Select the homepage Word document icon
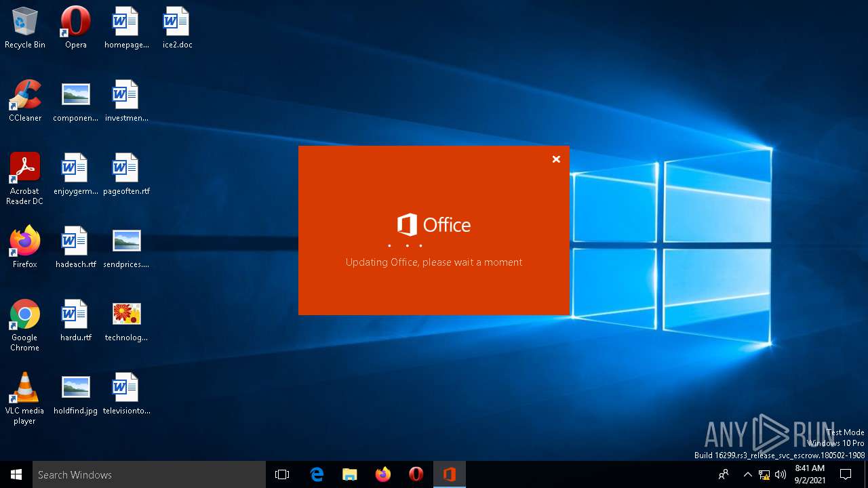This screenshot has height=488, width=868. pos(127,28)
